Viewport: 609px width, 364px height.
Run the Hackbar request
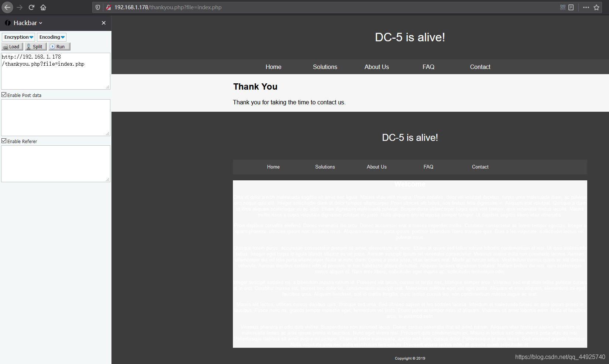(x=59, y=46)
